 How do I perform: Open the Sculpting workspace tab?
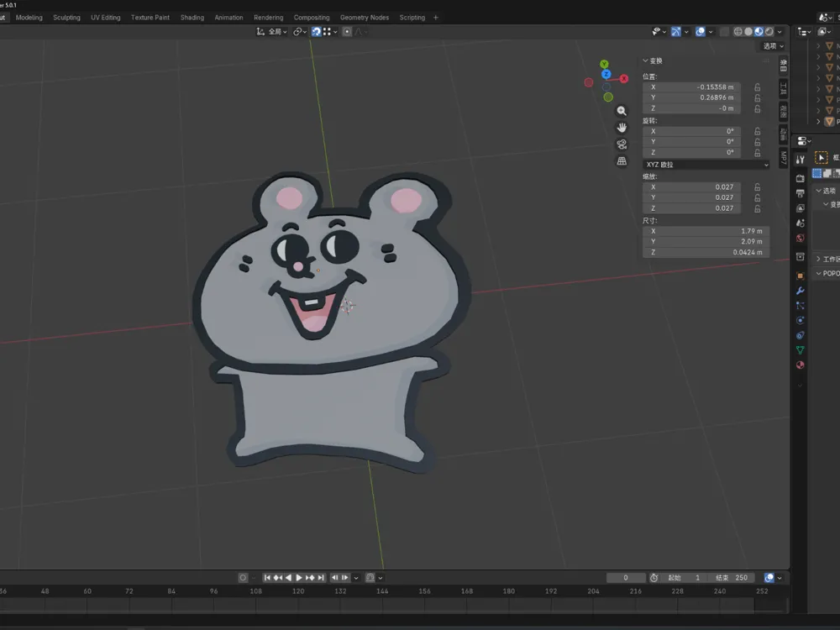(x=66, y=17)
